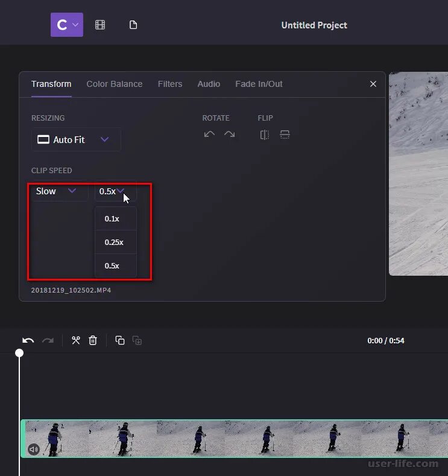
Task: Click the 20181219_102502.MP4 file name
Action: (x=71, y=290)
